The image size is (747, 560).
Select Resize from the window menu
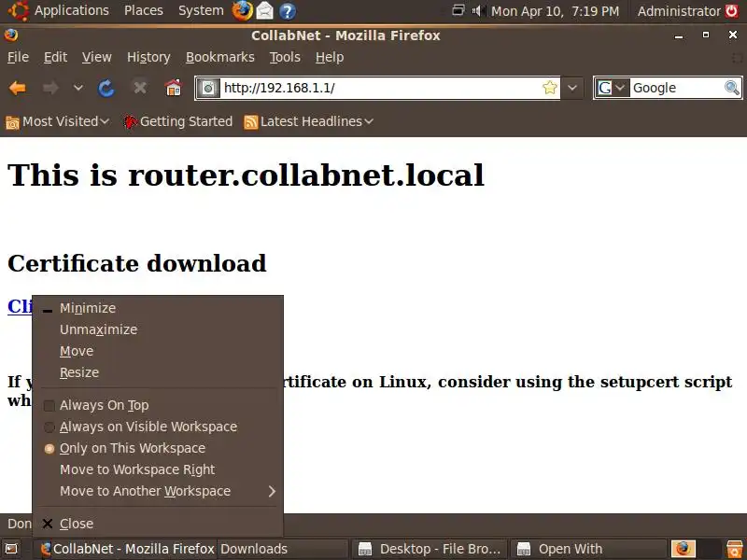(x=158, y=372)
